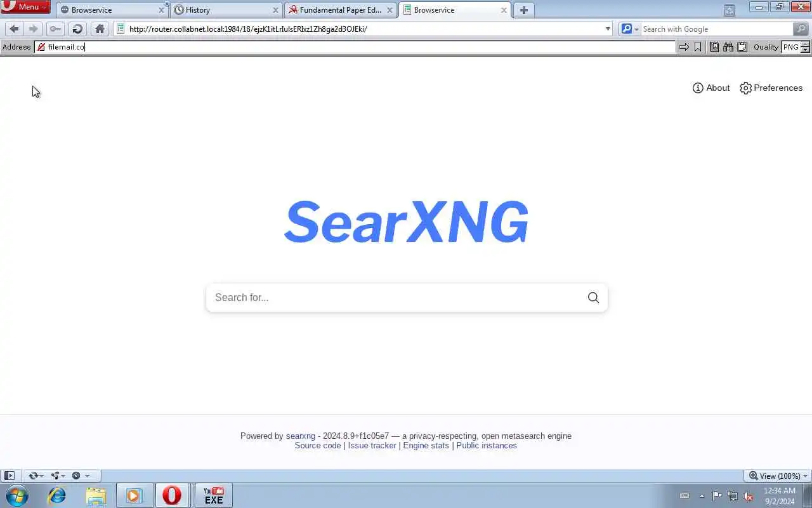The image size is (812, 508).
Task: Increase Quality with the up stepper arrow
Action: [x=806, y=44]
